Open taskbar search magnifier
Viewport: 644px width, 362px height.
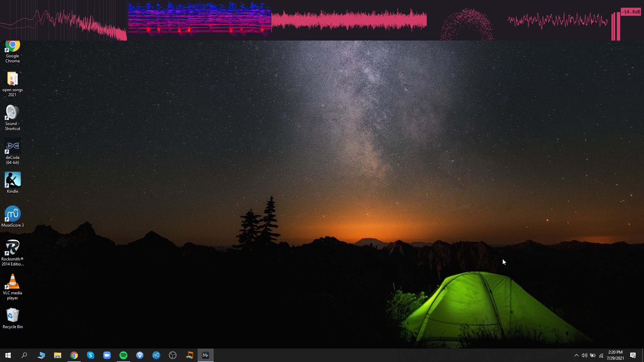click(x=24, y=355)
